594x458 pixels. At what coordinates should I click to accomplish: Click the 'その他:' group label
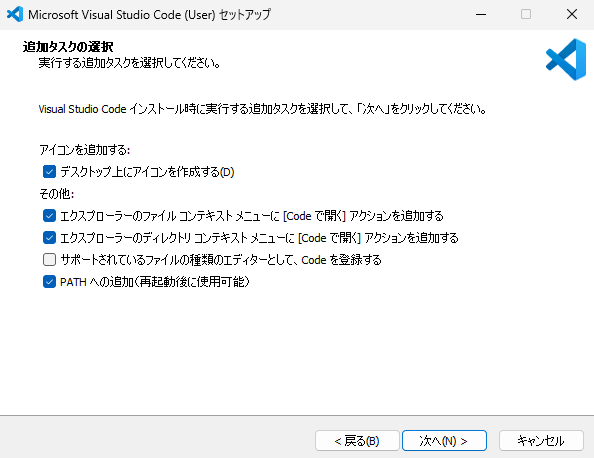(x=57, y=194)
